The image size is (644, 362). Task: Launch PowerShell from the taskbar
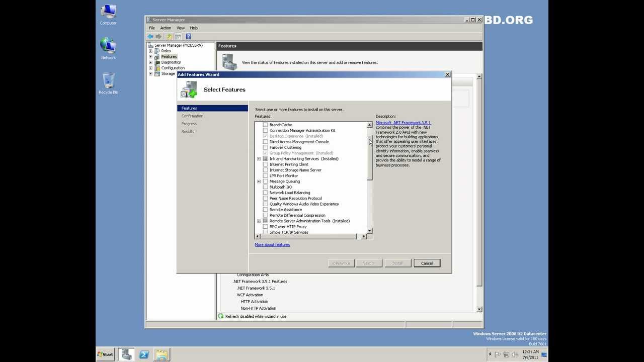tap(144, 354)
